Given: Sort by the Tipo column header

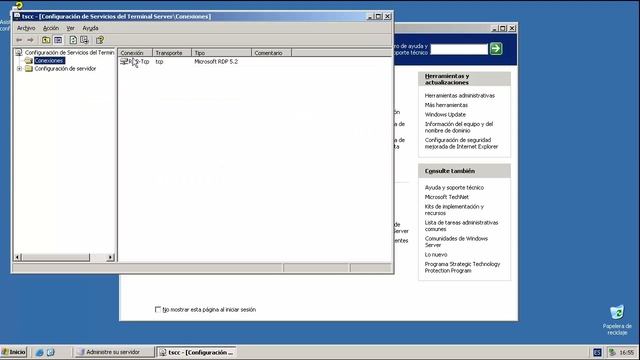Looking at the screenshot, I should point(221,53).
